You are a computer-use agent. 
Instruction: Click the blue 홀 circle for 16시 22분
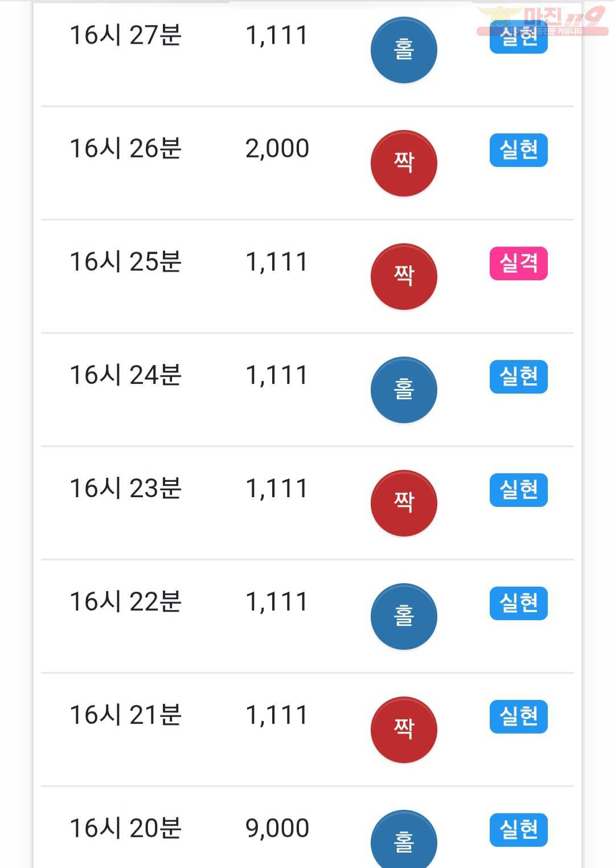pyautogui.click(x=404, y=617)
